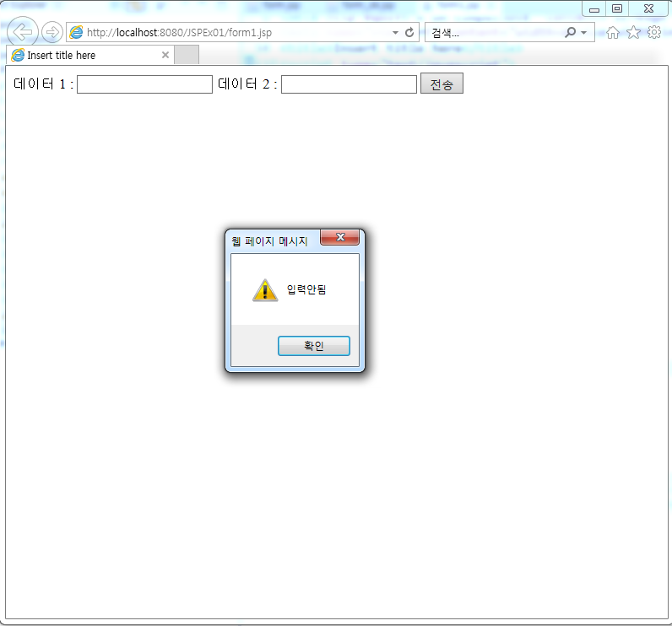Focus the 데이터 2 input field
The image size is (672, 626).
point(349,84)
